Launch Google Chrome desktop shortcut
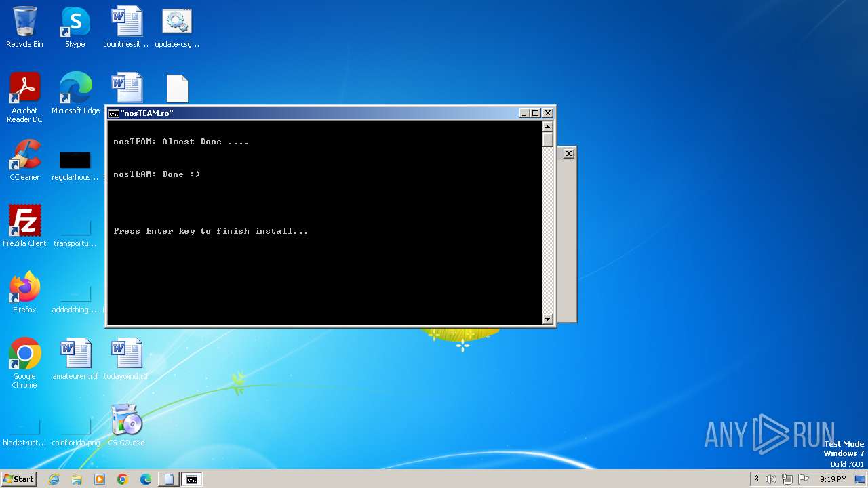Viewport: 868px width, 488px height. pyautogui.click(x=24, y=363)
